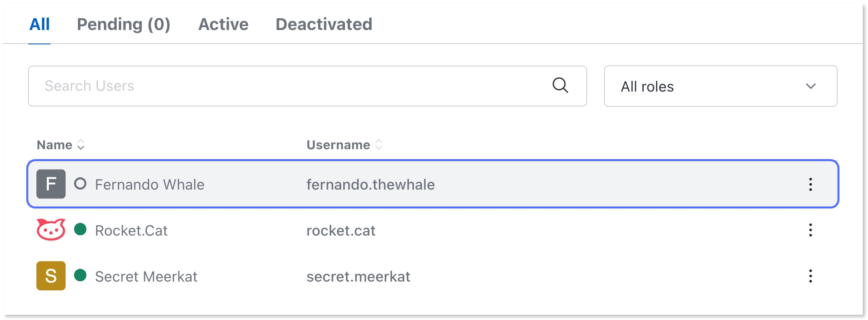Screen dimensions: 868x320
Task: Open kebab menu for Fernando Whale
Action: pyautogui.click(x=810, y=184)
